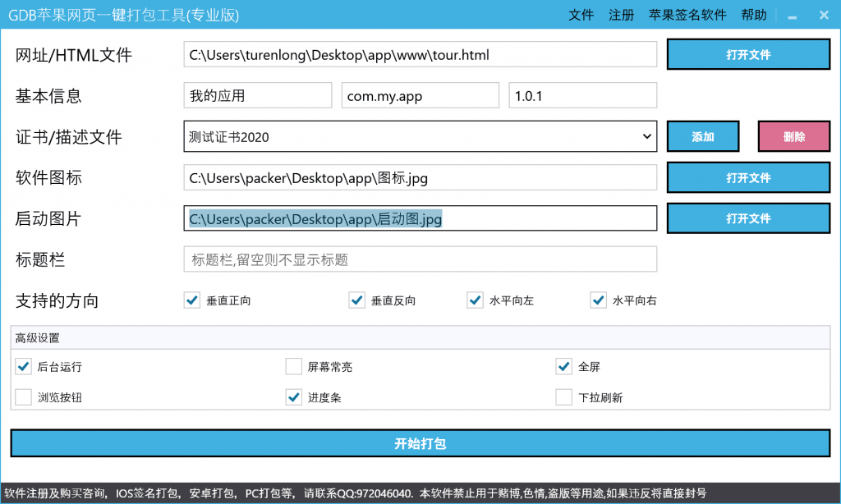Open the 帮助 menu
This screenshot has height=504, width=841.
753,15
